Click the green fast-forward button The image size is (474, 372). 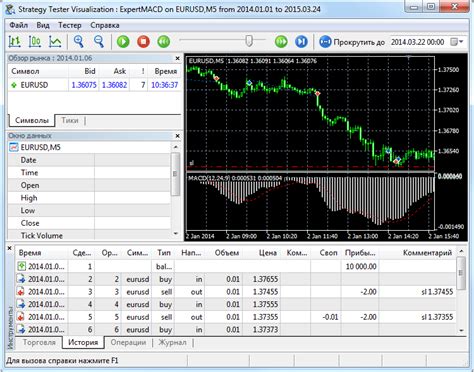(x=281, y=42)
